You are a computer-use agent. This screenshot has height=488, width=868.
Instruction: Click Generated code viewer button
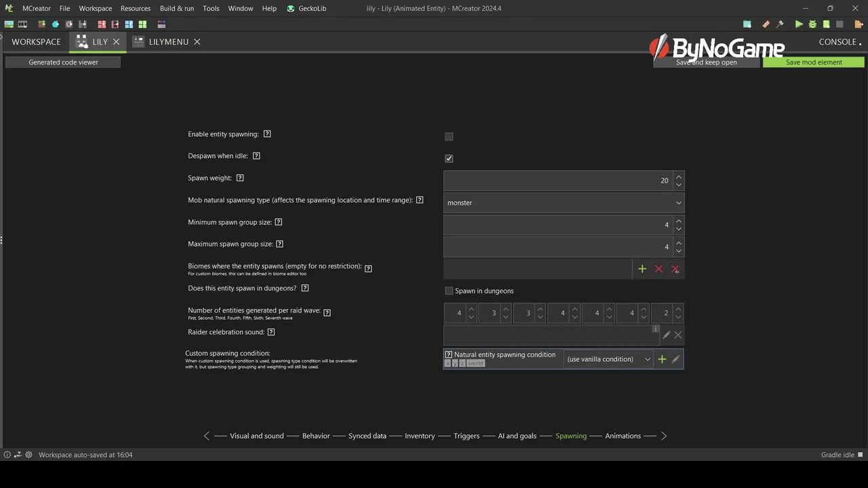63,62
